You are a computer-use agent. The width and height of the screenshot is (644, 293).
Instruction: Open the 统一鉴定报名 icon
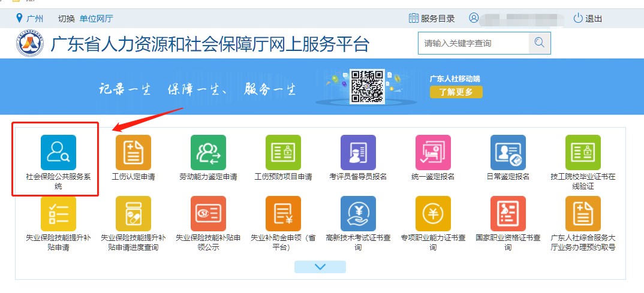pyautogui.click(x=433, y=152)
